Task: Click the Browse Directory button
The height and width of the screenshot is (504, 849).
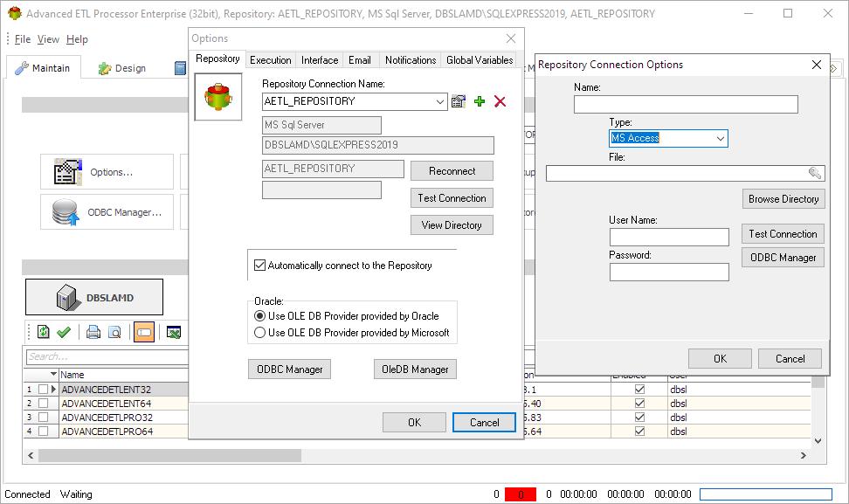Action: 783,198
